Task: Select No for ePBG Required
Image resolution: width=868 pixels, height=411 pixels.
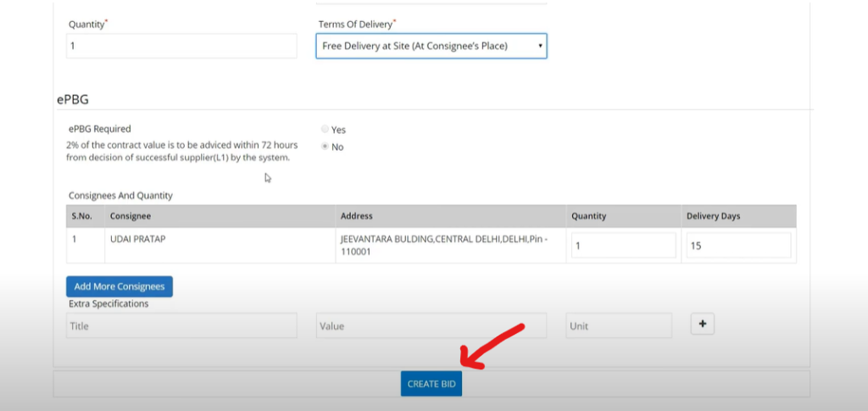Action: pyautogui.click(x=325, y=147)
